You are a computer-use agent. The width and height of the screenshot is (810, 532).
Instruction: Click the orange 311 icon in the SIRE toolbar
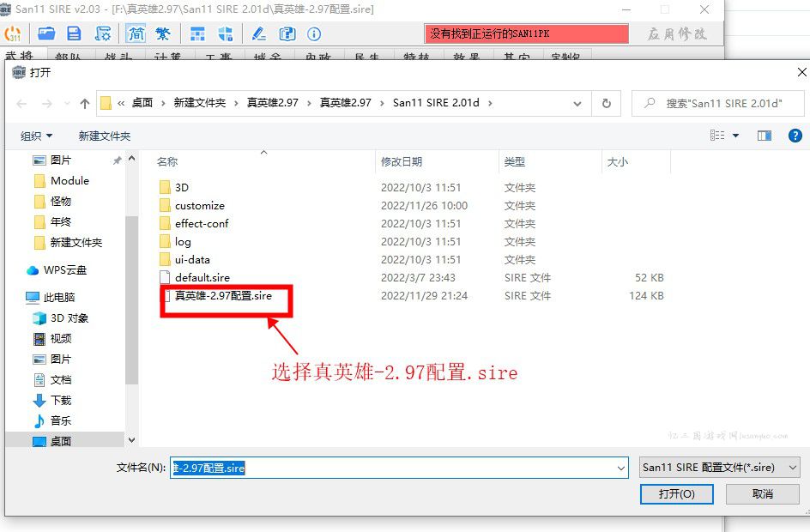pos(12,34)
